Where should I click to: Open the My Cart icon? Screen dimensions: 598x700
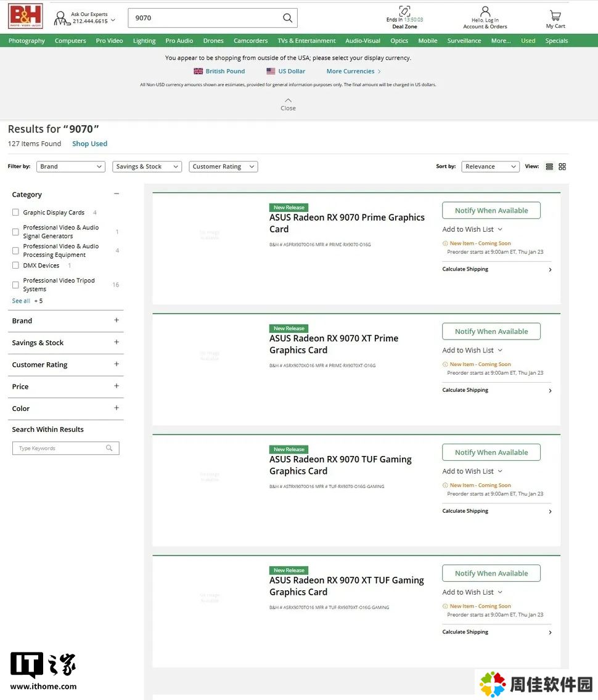coord(555,15)
